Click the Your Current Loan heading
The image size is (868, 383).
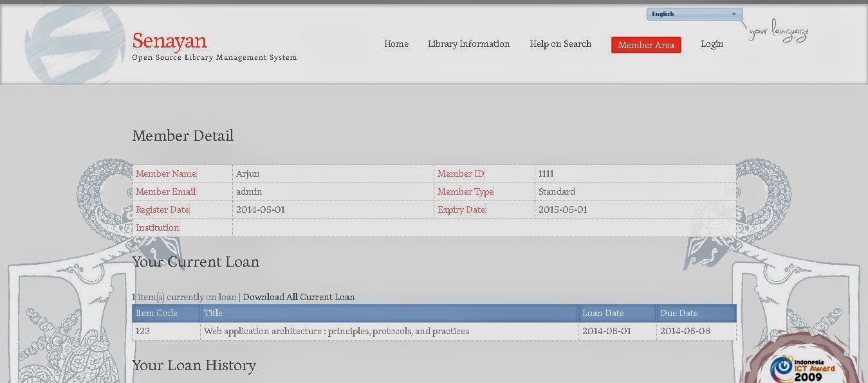click(x=196, y=262)
